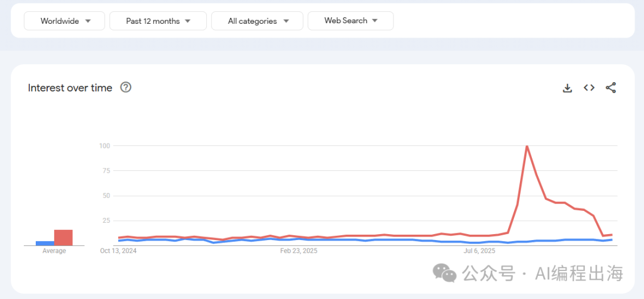Click the Average label under bars
This screenshot has height=299, width=644.
tap(54, 251)
